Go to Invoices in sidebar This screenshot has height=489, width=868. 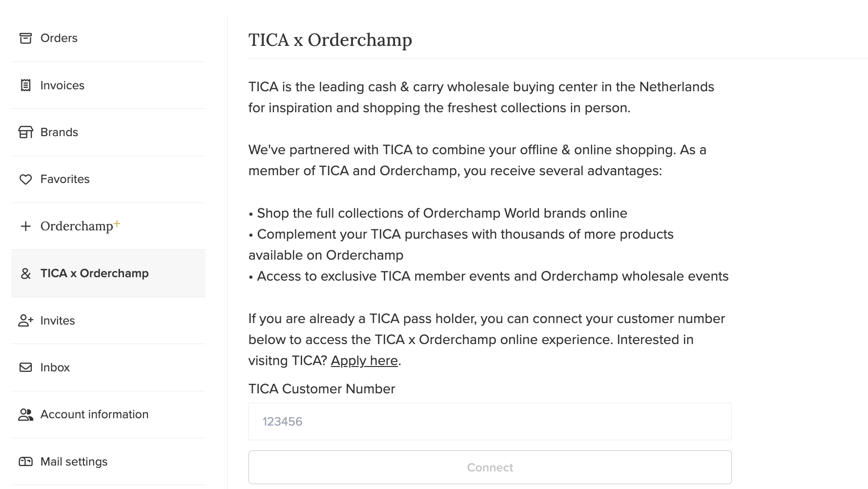tap(108, 85)
